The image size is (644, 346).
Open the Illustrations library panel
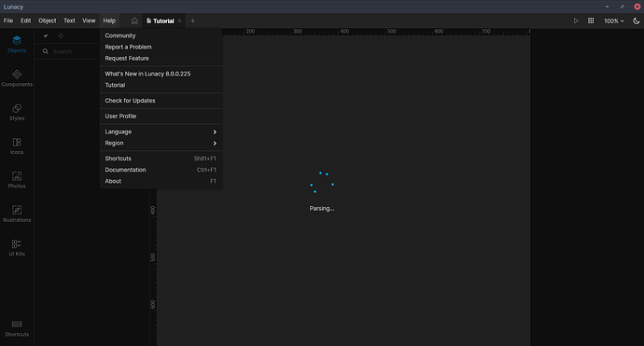[17, 214]
